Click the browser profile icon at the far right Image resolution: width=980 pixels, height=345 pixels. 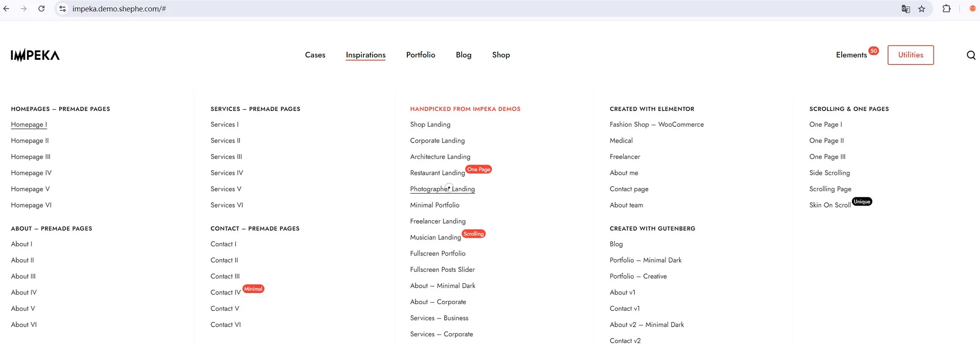[x=972, y=9]
